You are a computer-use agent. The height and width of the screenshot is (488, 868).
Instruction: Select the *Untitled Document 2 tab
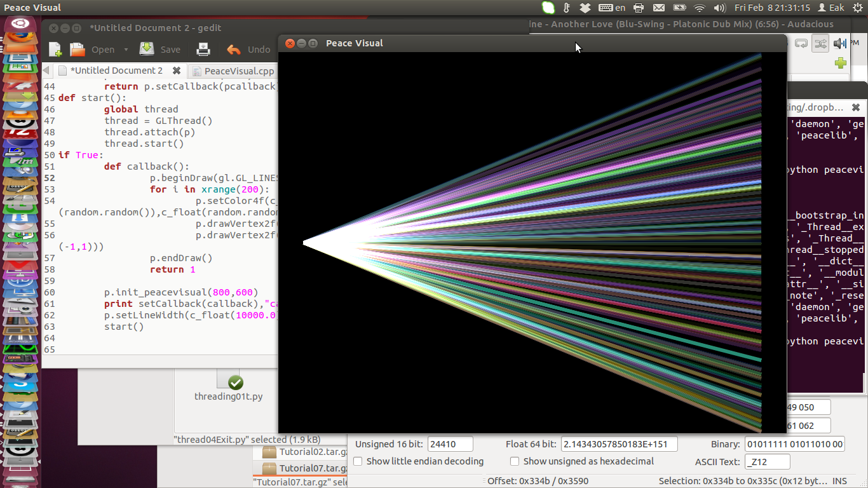click(116, 71)
